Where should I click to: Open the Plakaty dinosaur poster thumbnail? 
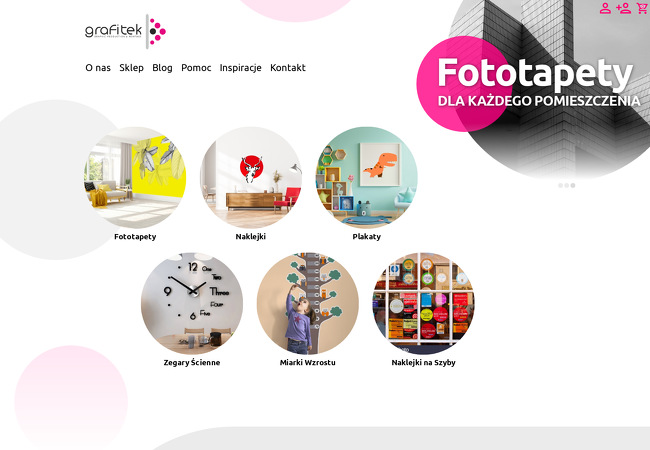pyautogui.click(x=366, y=178)
